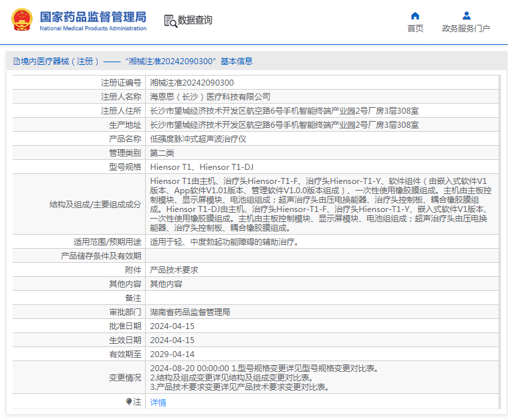
Task: Click the 备注 row label
Action: pyautogui.click(x=133, y=298)
